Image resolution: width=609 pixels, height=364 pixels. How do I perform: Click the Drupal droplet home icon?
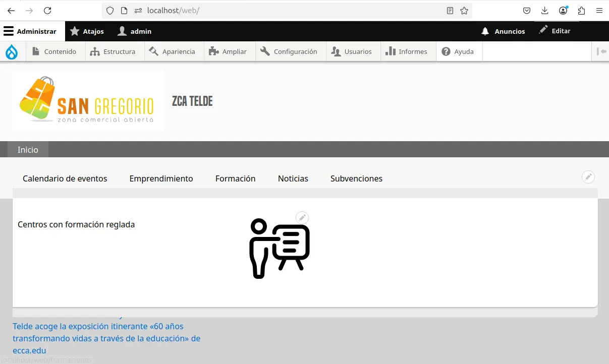pyautogui.click(x=11, y=51)
